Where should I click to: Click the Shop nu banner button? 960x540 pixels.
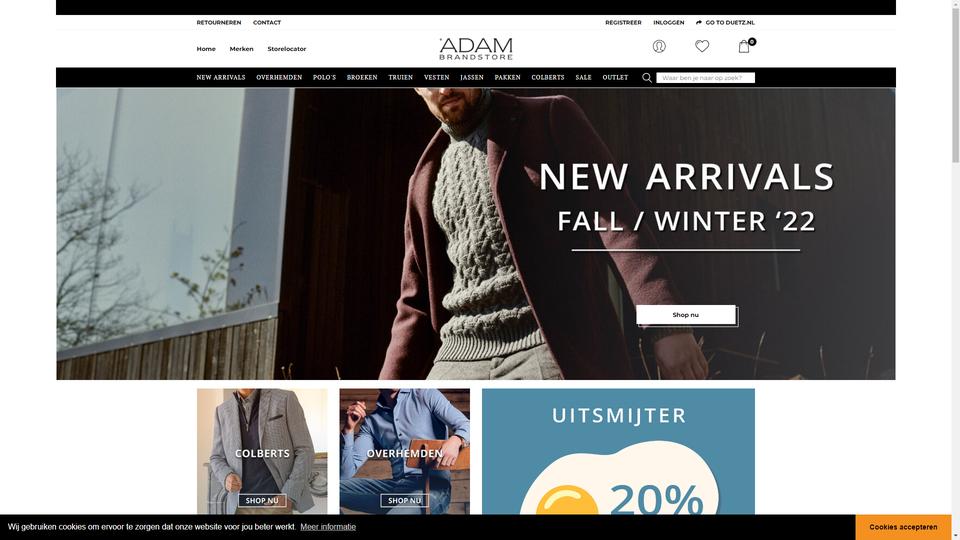(686, 315)
